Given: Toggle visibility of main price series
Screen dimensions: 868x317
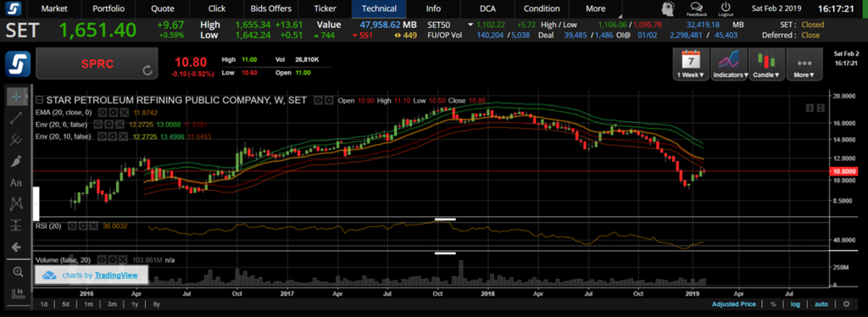Looking at the screenshot, I should [x=319, y=101].
